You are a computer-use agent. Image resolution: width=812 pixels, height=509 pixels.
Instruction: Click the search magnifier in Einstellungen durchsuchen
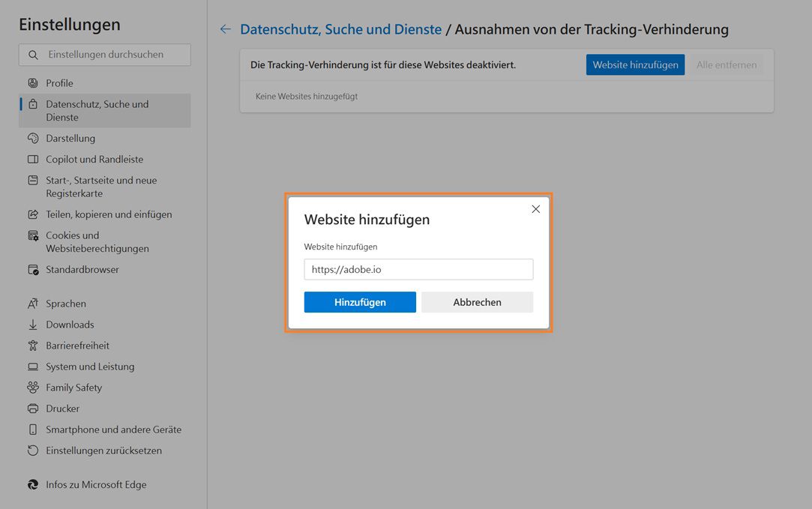(x=33, y=54)
